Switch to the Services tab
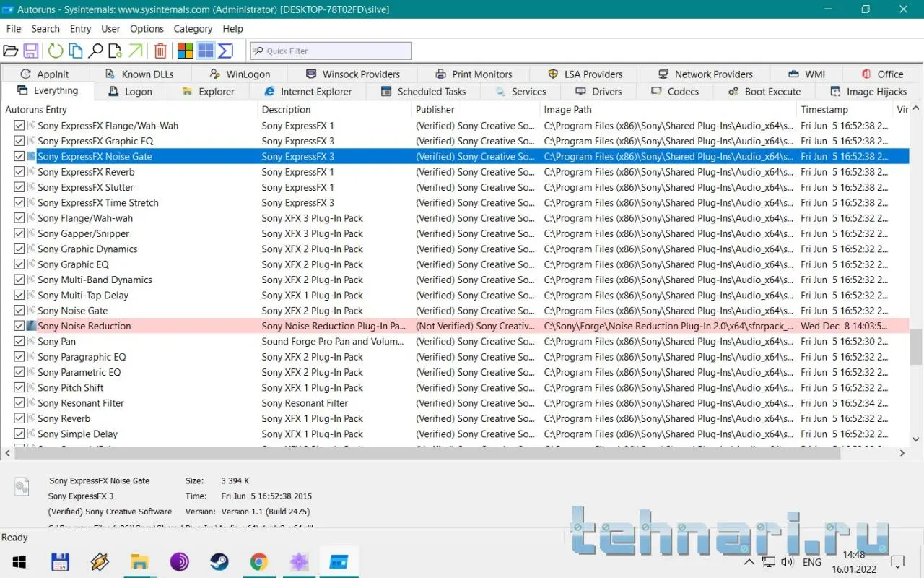This screenshot has height=578, width=924. [521, 92]
